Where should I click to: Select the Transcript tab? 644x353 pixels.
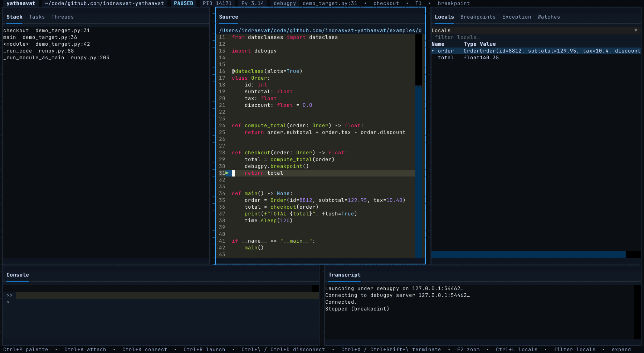click(345, 275)
